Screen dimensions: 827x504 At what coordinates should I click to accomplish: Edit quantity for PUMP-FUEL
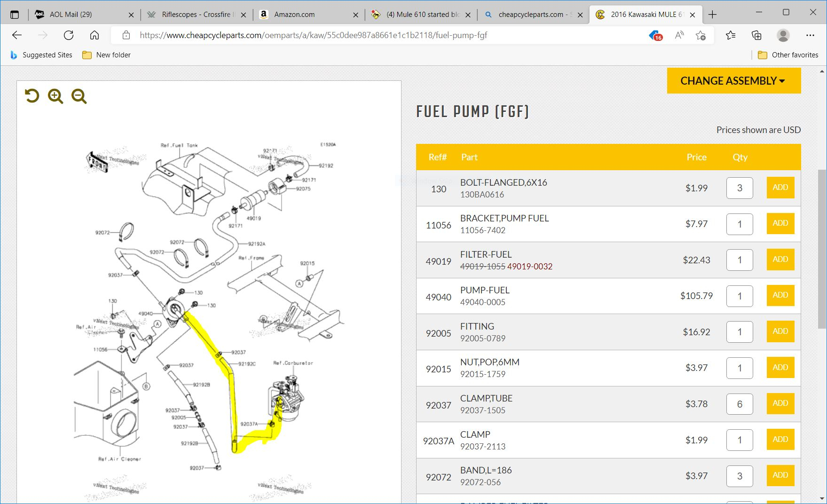(x=740, y=296)
